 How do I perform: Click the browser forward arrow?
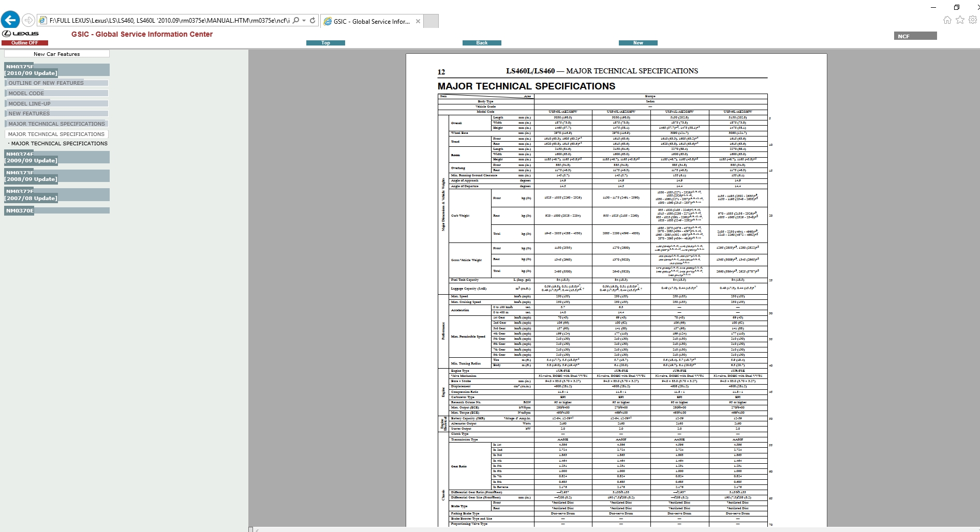pyautogui.click(x=29, y=21)
